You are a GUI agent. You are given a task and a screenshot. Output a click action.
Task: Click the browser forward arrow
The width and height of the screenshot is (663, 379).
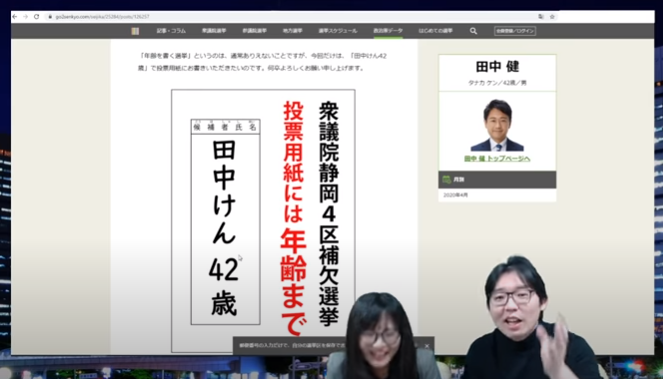point(25,16)
